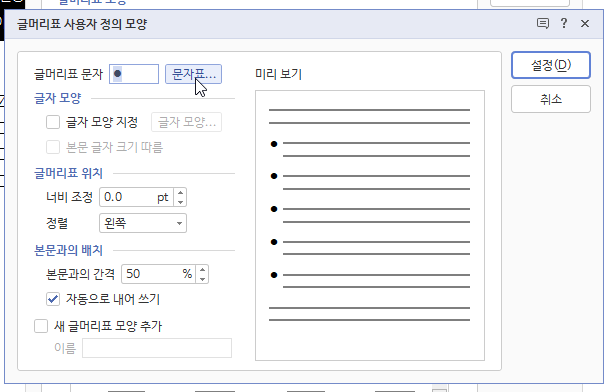Open the dialog help question mark icon
Screen dimensions: 611x392
click(x=563, y=23)
